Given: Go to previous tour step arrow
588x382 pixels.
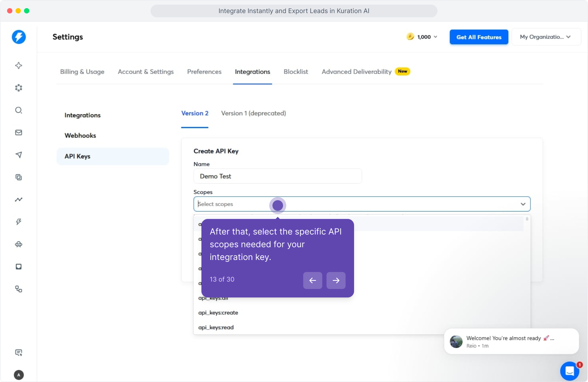Looking at the screenshot, I should tap(313, 280).
